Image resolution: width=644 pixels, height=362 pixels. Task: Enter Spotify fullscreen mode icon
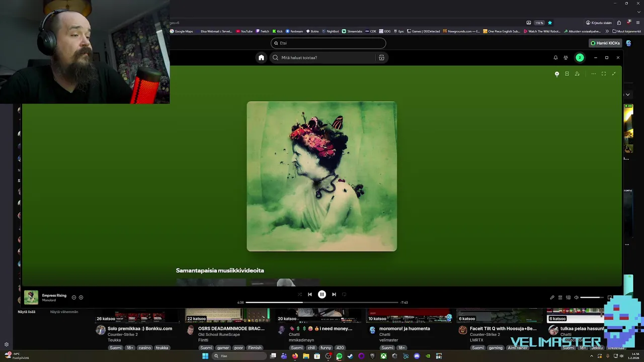[x=604, y=74]
